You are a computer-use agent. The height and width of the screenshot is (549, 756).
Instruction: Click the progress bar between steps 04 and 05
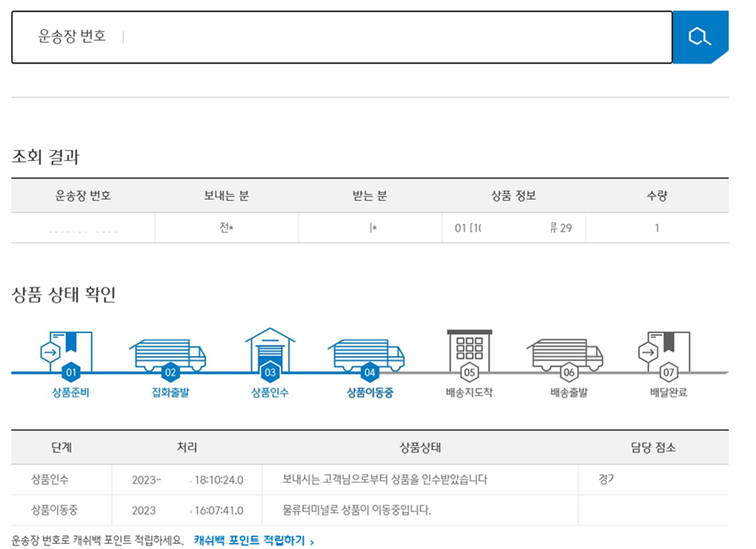click(x=419, y=372)
